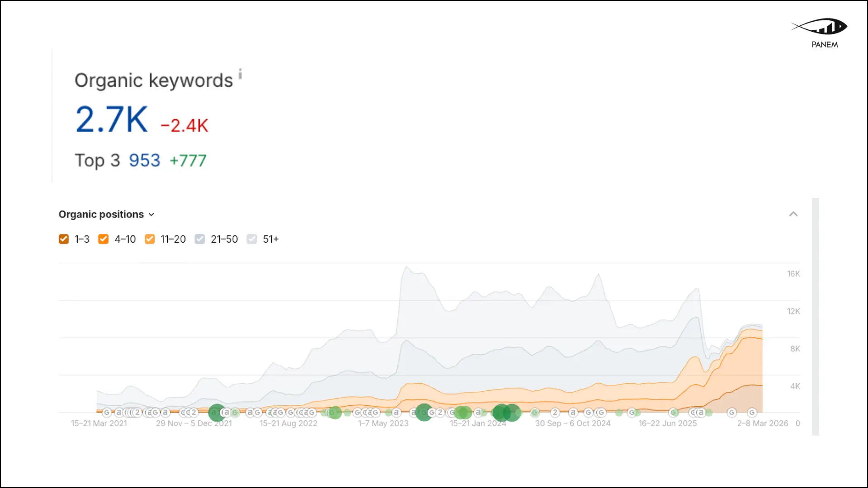Click the second-to-last G marker on the timeline
Viewport: 868px width, 488px height.
tap(731, 412)
